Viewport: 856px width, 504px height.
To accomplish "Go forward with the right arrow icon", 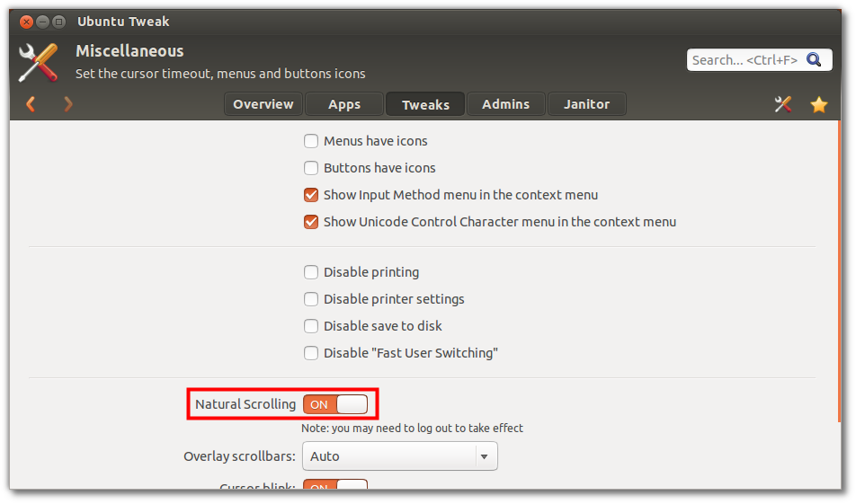I will pyautogui.click(x=67, y=103).
